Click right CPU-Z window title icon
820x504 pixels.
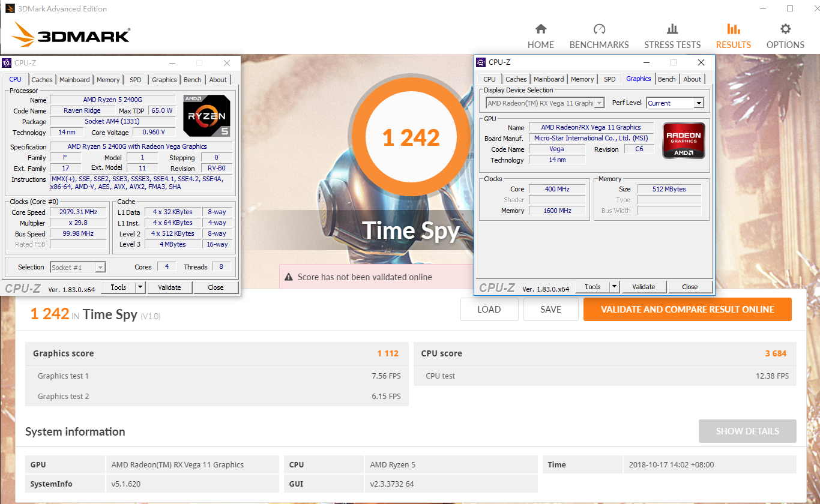point(481,62)
